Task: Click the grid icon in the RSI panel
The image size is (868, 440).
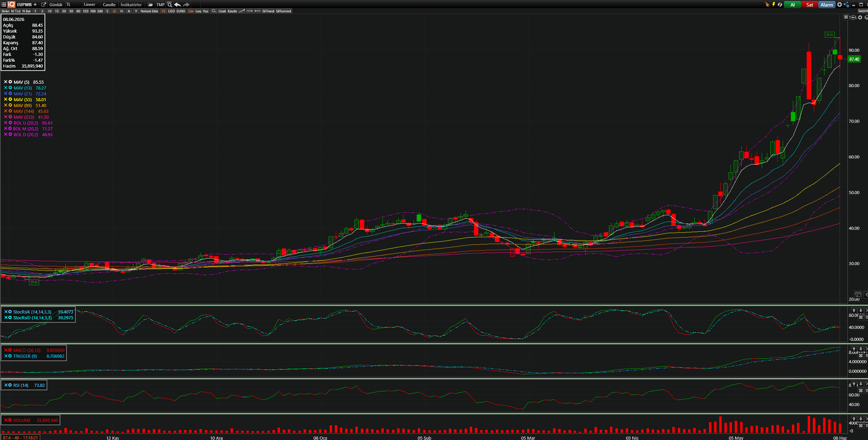Action: pos(860,391)
